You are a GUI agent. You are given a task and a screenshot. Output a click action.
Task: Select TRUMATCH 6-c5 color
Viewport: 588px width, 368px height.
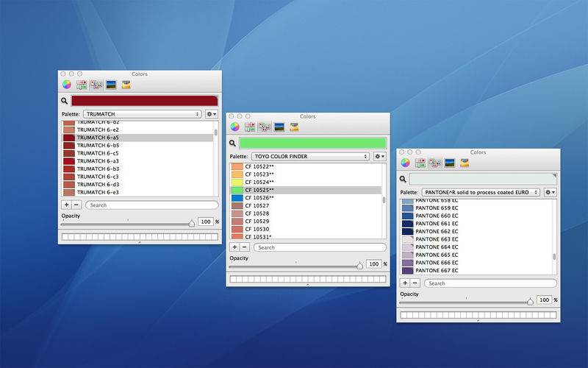point(137,153)
